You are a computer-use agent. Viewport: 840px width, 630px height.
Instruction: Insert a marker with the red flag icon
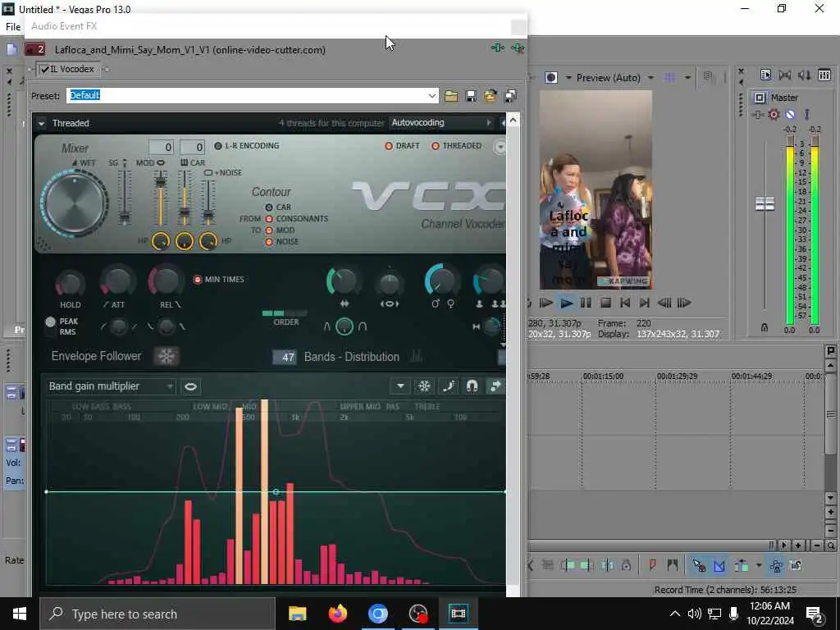tap(652, 565)
